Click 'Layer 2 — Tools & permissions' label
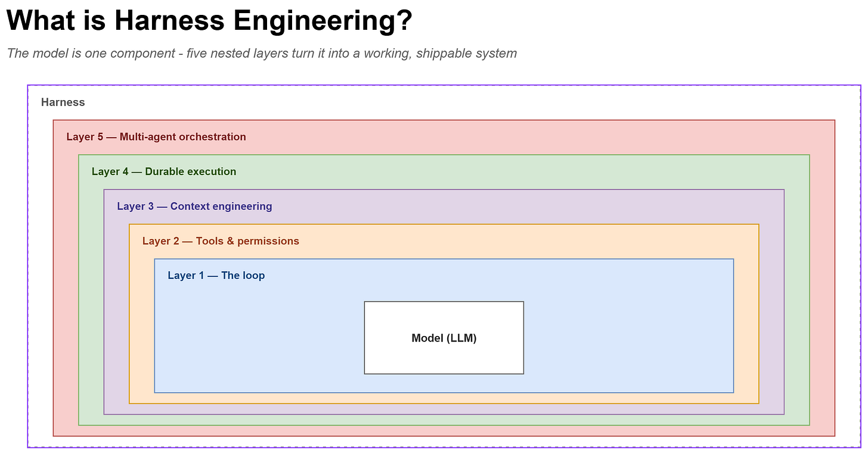Viewport: 868px width, 454px height. point(221,241)
